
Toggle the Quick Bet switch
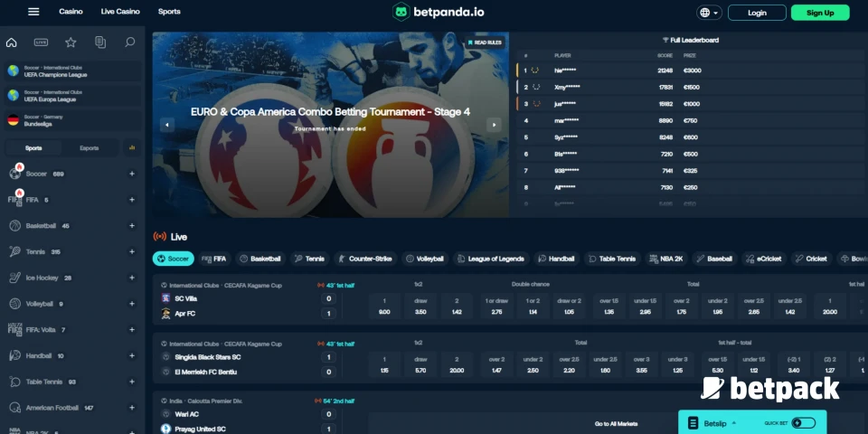pos(802,422)
